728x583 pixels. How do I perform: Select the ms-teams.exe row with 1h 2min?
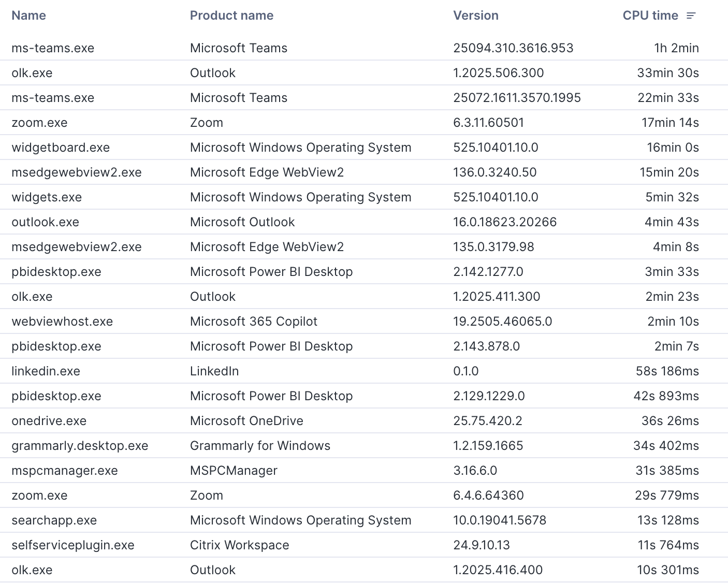[x=53, y=48]
